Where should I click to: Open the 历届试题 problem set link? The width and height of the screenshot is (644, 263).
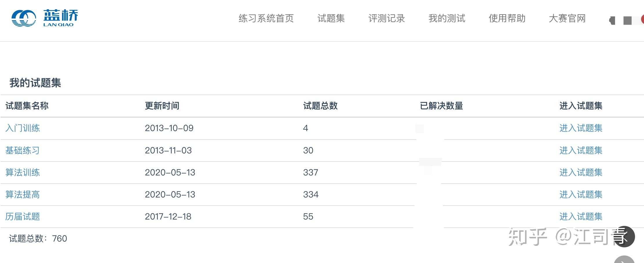[x=23, y=217]
